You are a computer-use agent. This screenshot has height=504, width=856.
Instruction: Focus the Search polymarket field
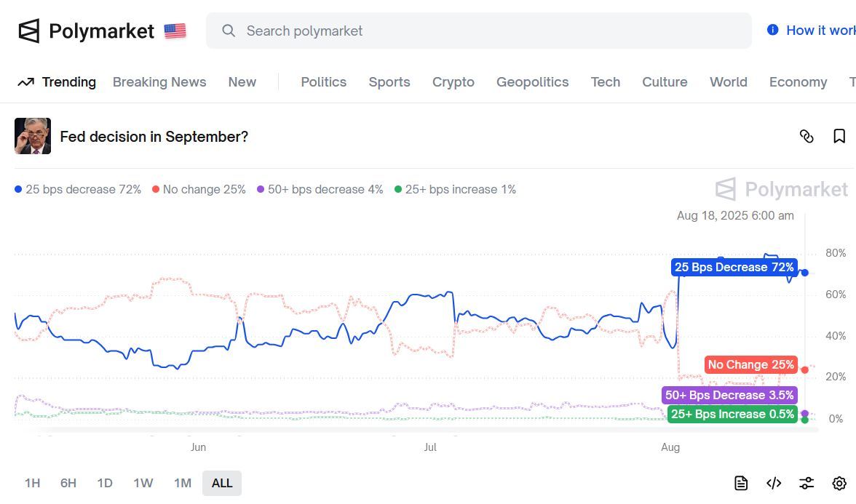pos(479,31)
